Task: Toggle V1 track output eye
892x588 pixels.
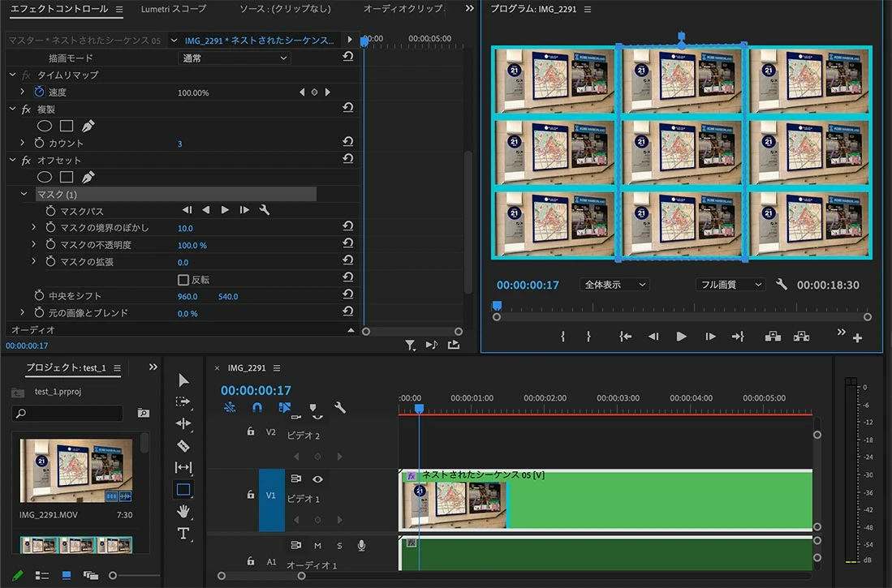Action: 317,479
